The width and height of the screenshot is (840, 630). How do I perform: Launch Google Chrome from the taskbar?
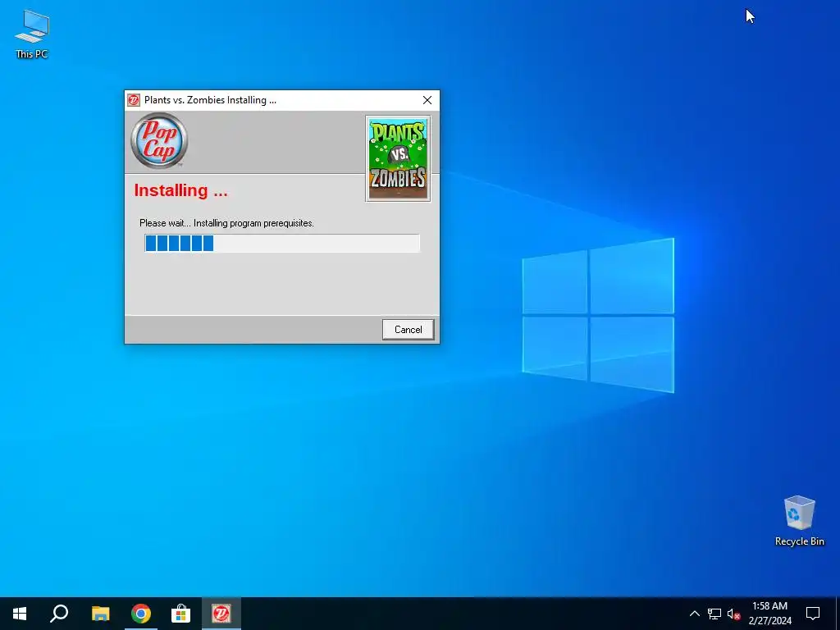(x=141, y=614)
